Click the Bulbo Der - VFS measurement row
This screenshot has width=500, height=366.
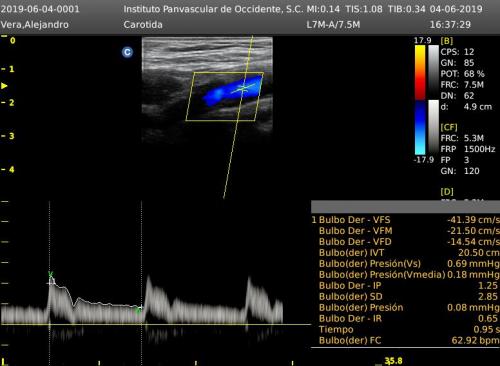[405, 220]
